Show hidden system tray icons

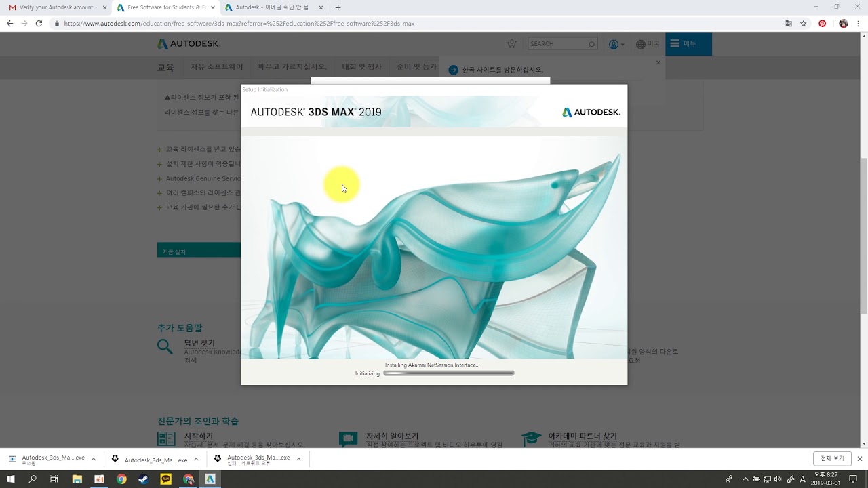pyautogui.click(x=745, y=479)
